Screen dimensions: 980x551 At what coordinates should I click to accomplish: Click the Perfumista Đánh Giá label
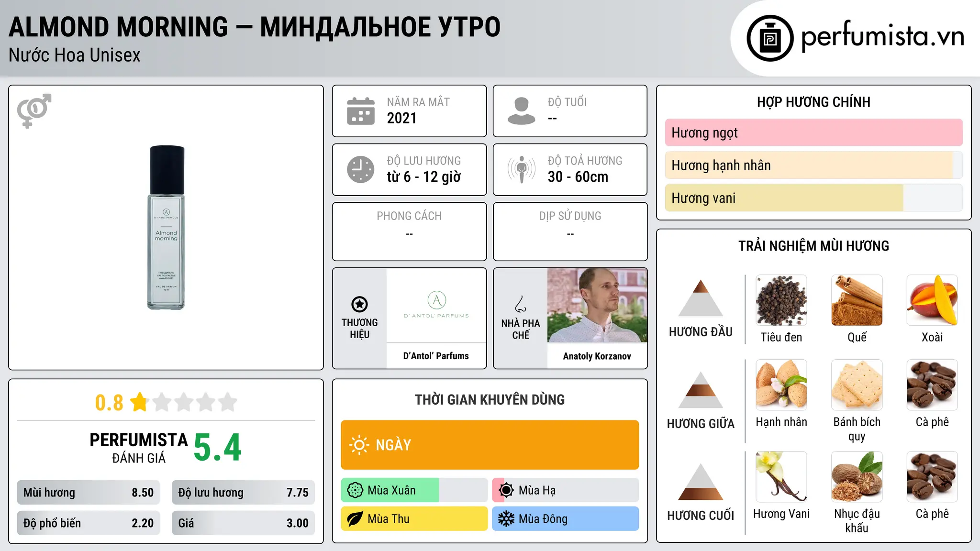pos(139,448)
